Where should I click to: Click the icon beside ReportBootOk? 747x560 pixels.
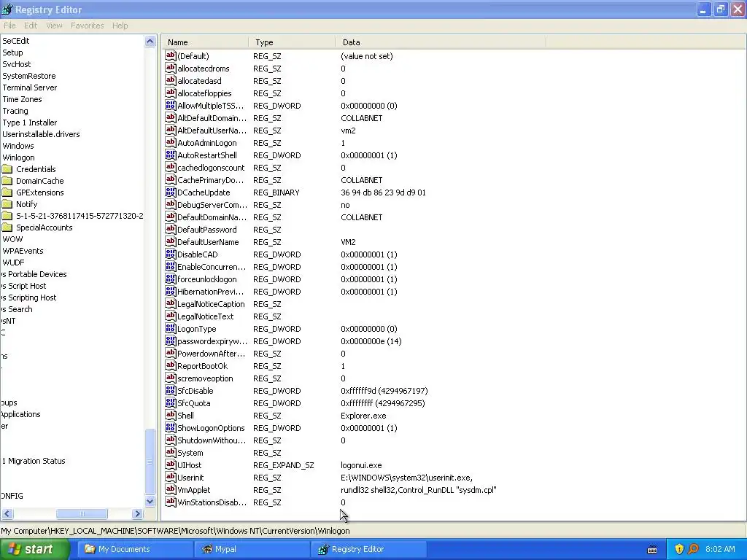171,365
